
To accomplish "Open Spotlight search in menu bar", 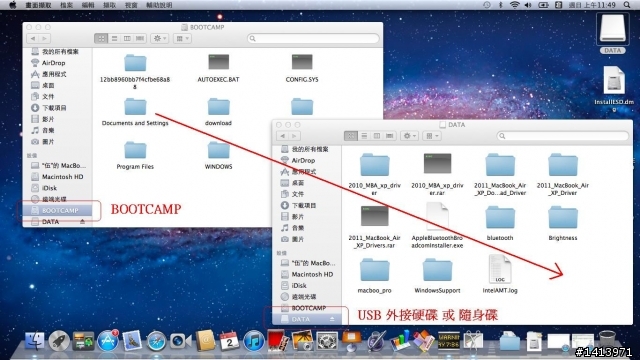I will coord(627,5).
